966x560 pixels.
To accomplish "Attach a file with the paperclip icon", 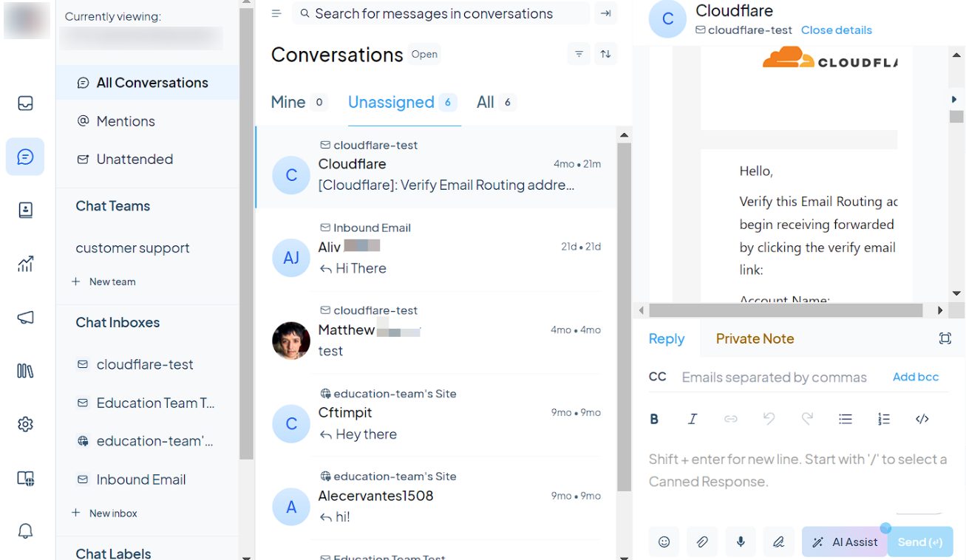I will [x=702, y=542].
